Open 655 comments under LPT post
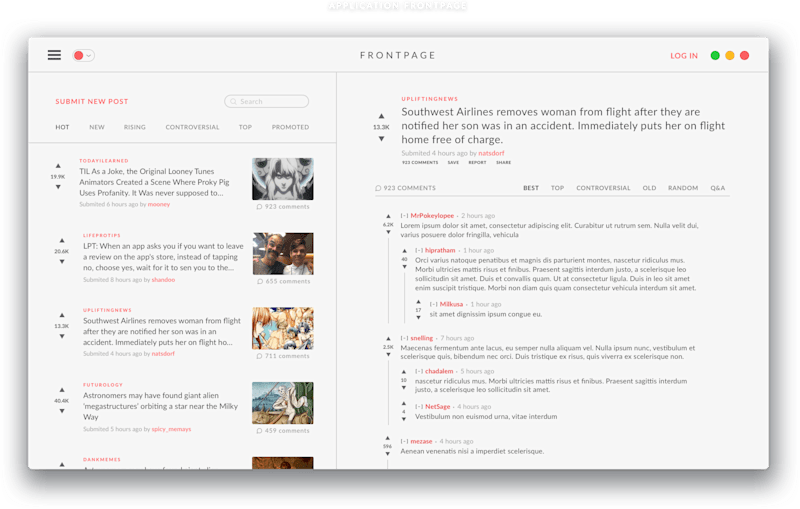This screenshot has width=800, height=509. point(283,282)
